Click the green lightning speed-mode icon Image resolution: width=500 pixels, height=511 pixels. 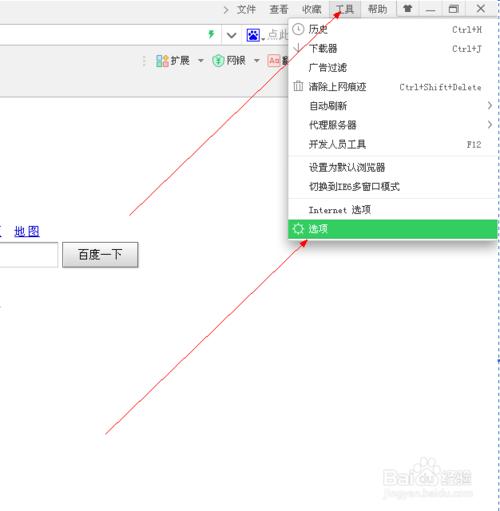(x=211, y=34)
